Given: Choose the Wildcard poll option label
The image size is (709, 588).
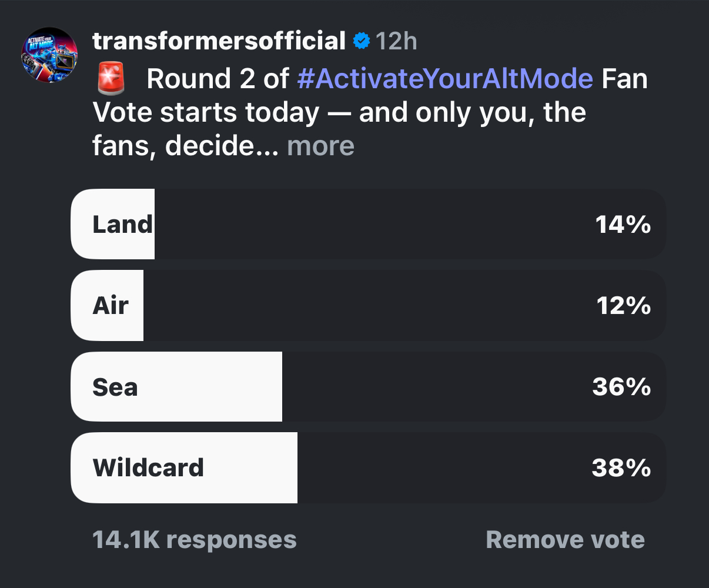Looking at the screenshot, I should point(148,467).
